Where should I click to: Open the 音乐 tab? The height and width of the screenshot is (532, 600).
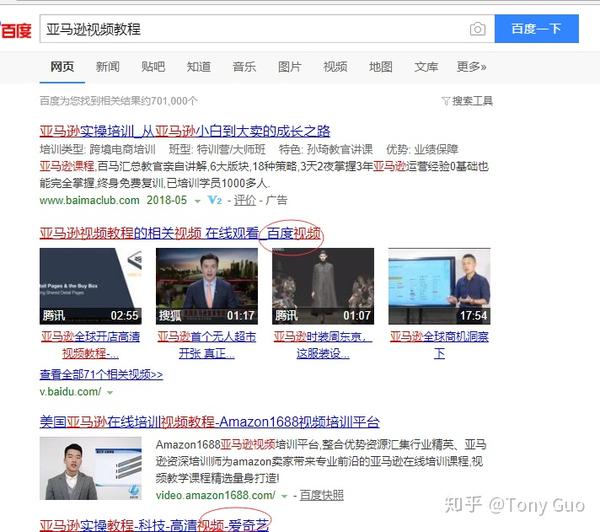[244, 67]
